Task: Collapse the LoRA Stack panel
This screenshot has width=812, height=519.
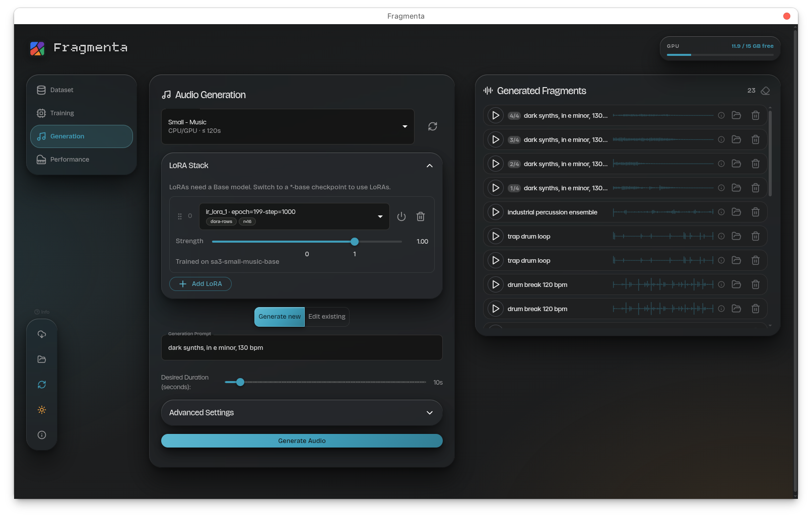Action: 430,166
